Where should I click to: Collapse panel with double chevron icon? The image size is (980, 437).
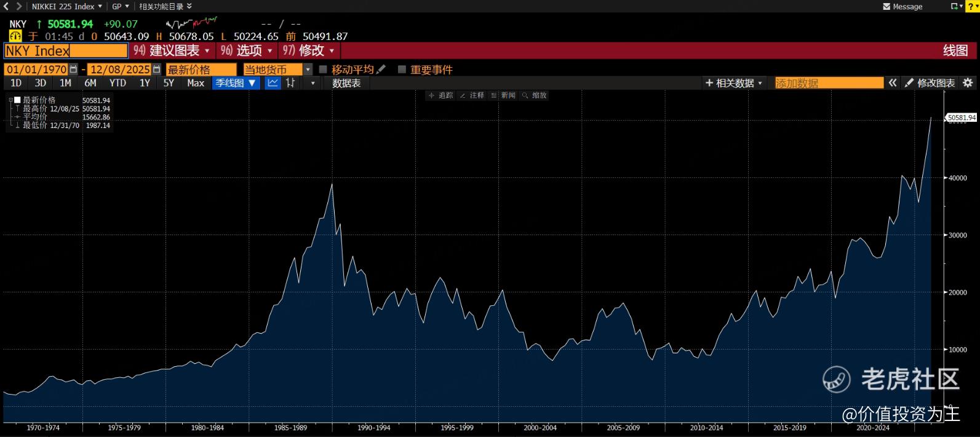pyautogui.click(x=893, y=83)
